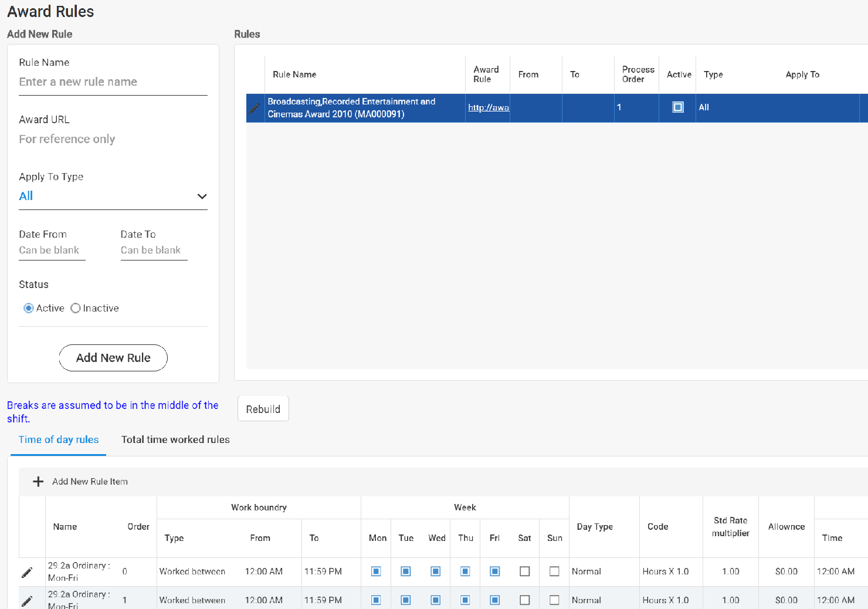Toggle the Active checkbox for the Broadcasting rule
Screen dimensions: 868x609
tap(677, 107)
